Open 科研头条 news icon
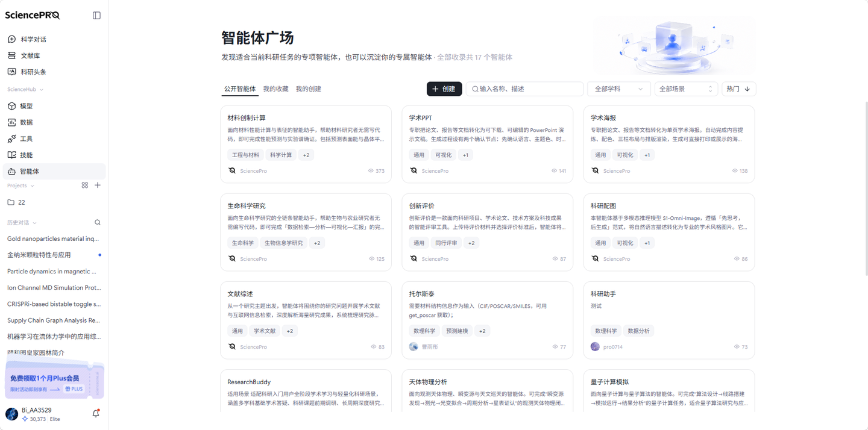This screenshot has width=868, height=430. click(x=11, y=72)
